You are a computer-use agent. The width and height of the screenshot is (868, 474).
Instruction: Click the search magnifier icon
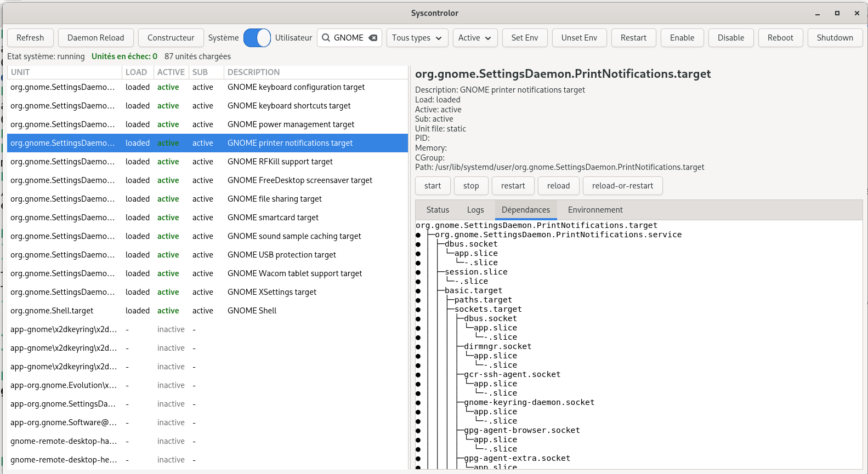326,38
